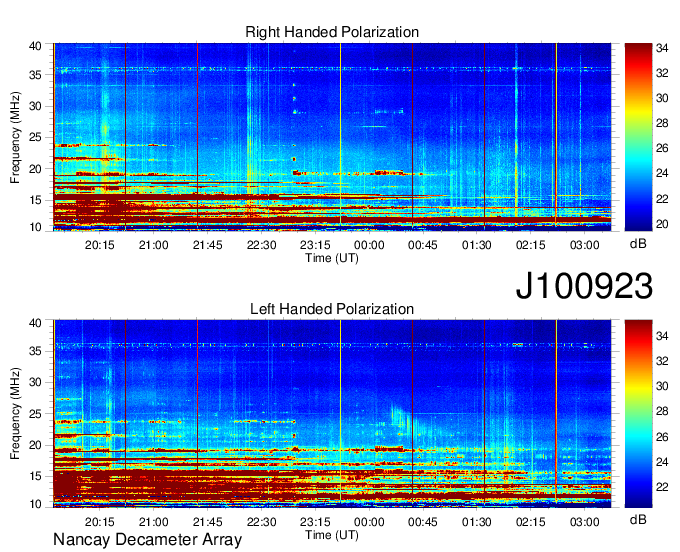Viewport: 680px width, 552px height.
Task: Click the 22:30 tick on top plot
Action: pos(262,245)
